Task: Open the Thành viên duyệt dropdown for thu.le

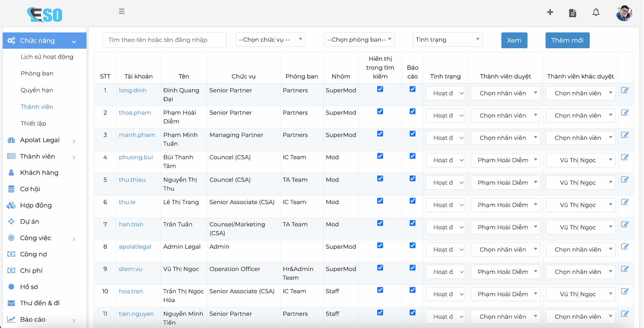Action: (x=505, y=205)
